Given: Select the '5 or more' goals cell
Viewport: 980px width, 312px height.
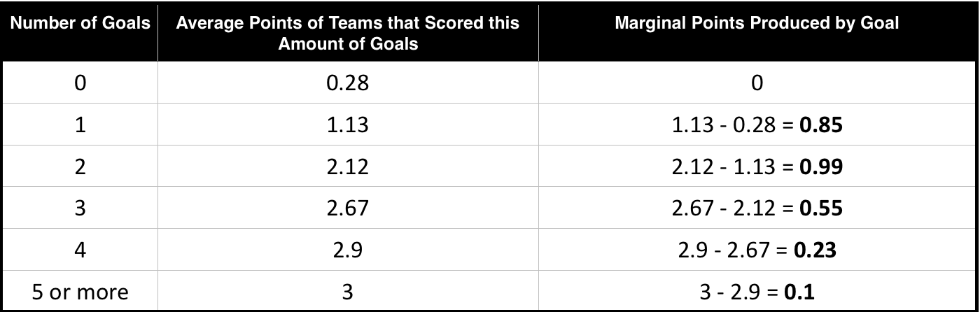Looking at the screenshot, I should click(80, 291).
